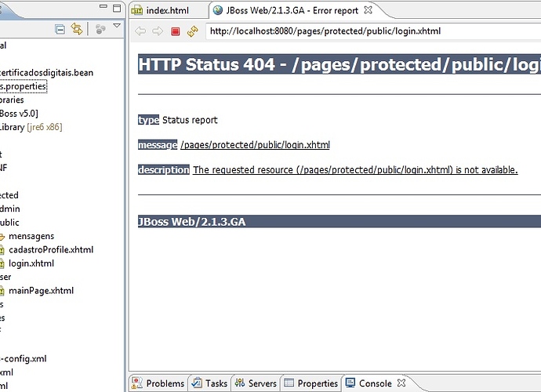The image size is (541, 392).
Task: Select the -config.xml file
Action: [23, 359]
